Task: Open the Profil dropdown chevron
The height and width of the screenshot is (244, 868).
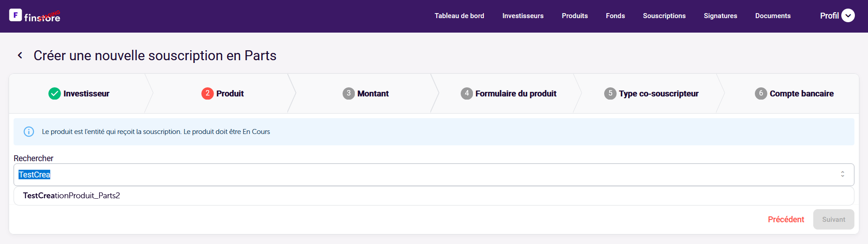Action: (848, 16)
